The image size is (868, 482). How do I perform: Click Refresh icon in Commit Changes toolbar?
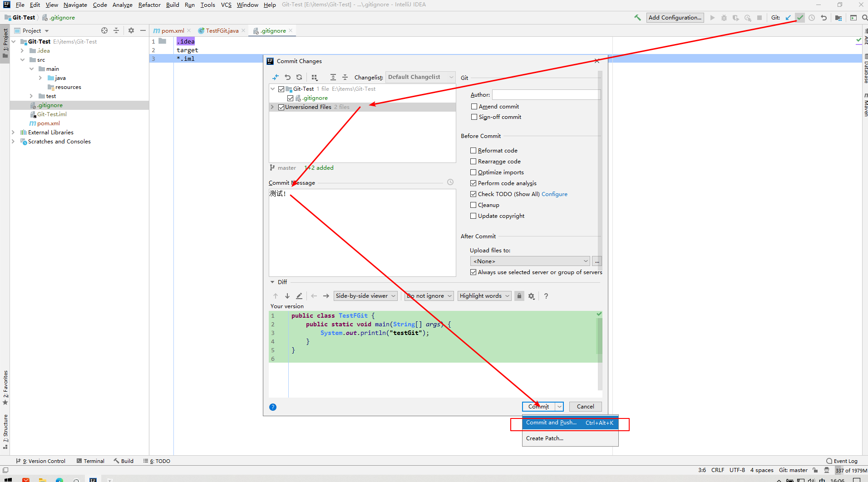pos(299,77)
